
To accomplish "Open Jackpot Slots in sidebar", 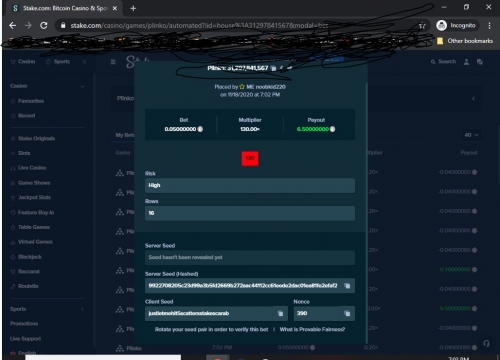I will pos(31,197).
